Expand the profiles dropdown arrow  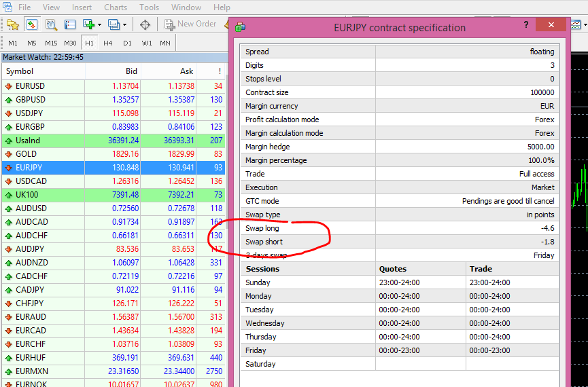tap(124, 25)
